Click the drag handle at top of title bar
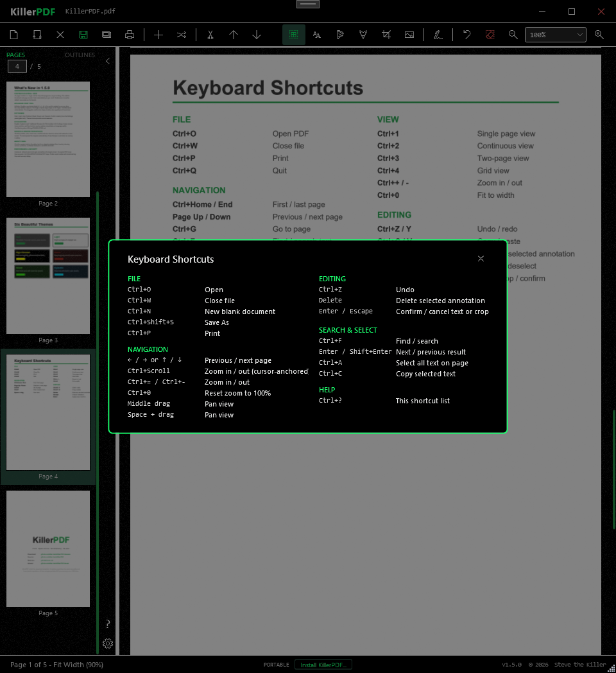The width and height of the screenshot is (616, 673). (x=308, y=4)
